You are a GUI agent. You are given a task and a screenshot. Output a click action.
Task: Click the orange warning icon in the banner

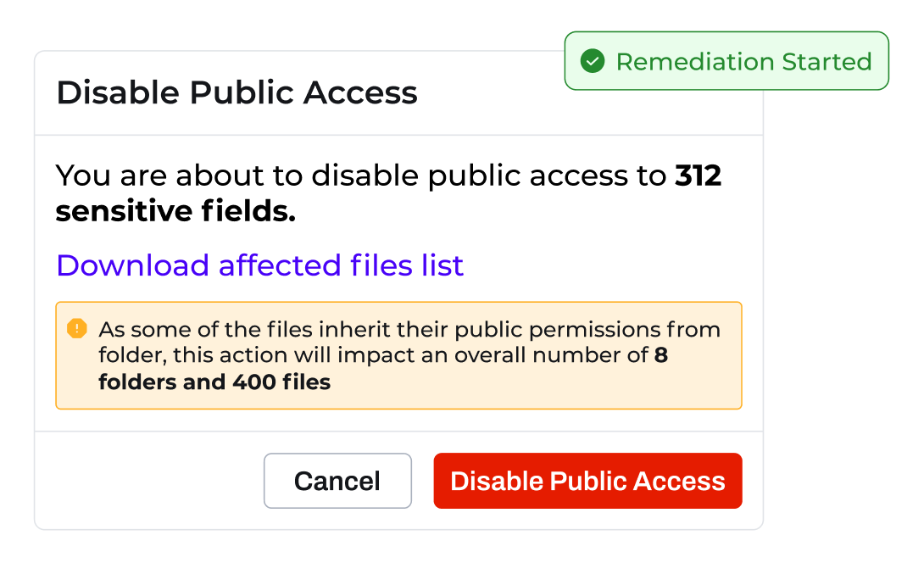tap(77, 328)
